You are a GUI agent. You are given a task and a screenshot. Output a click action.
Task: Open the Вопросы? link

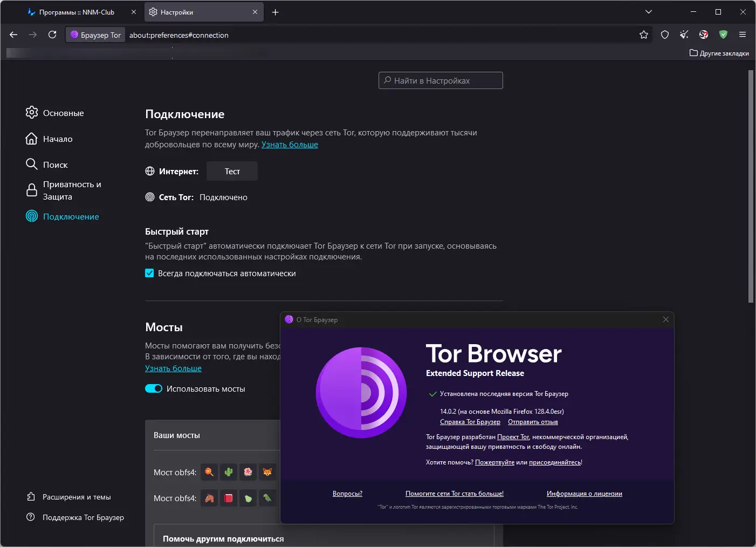[x=347, y=494]
